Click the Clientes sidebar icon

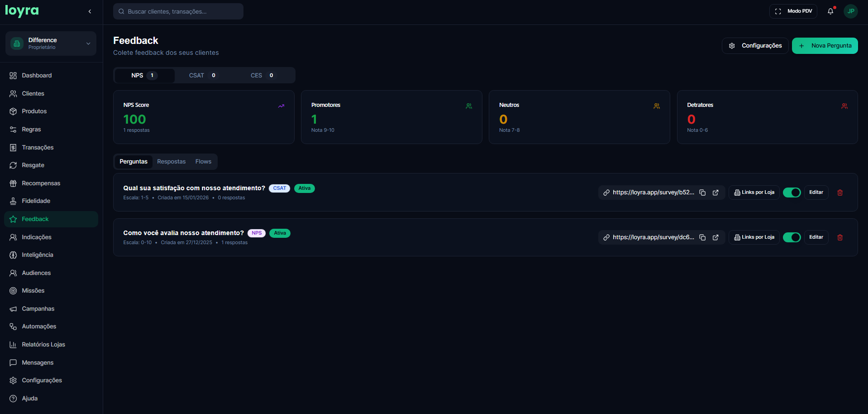(x=13, y=94)
